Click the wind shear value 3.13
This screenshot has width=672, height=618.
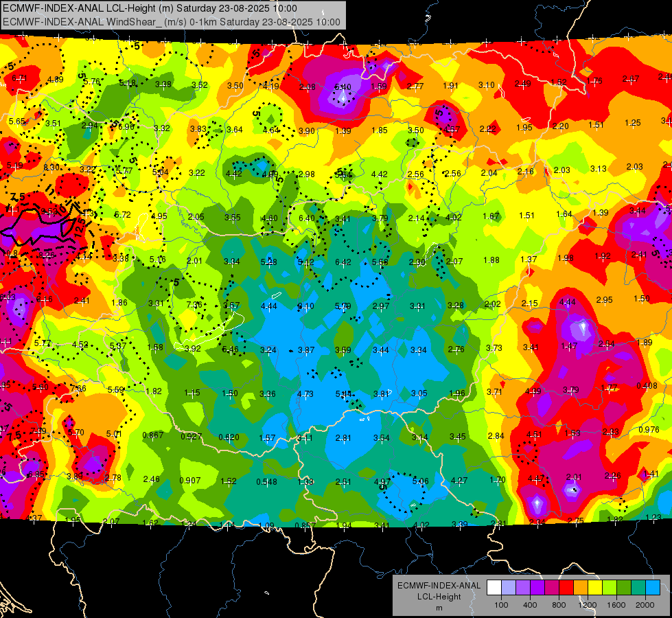pyautogui.click(x=599, y=168)
